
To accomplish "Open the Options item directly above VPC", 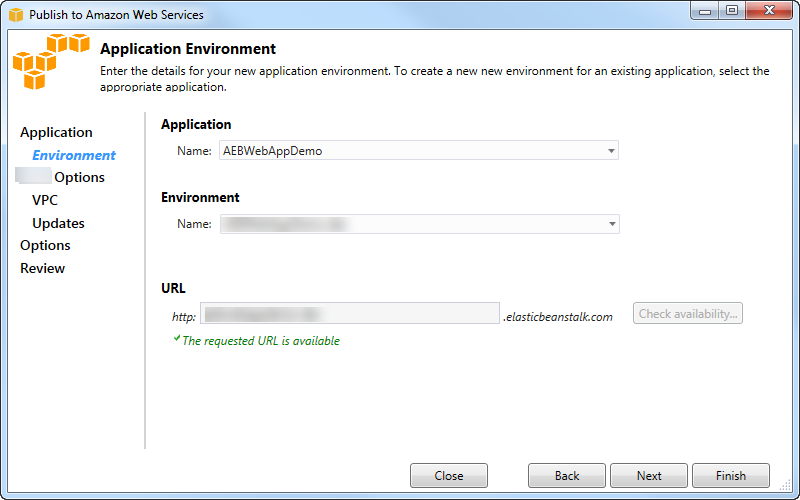I will pyautogui.click(x=78, y=177).
